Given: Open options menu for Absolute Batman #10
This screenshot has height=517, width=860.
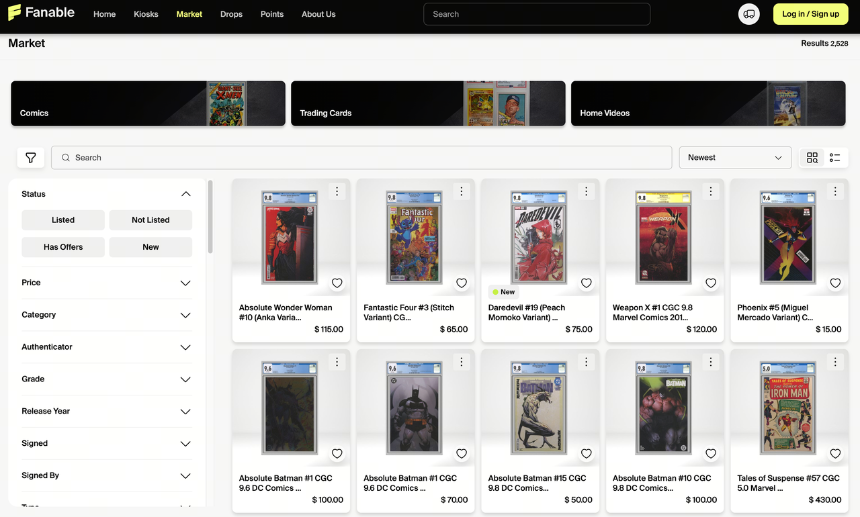Looking at the screenshot, I should coord(711,362).
